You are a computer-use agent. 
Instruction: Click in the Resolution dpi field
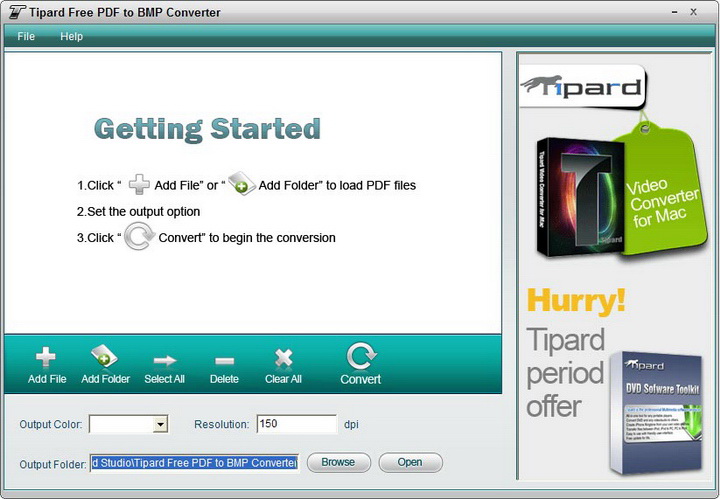coord(297,424)
